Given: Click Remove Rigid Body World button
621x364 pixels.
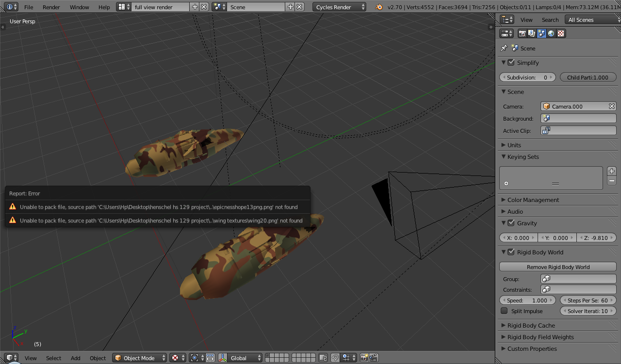Looking at the screenshot, I should [x=558, y=267].
